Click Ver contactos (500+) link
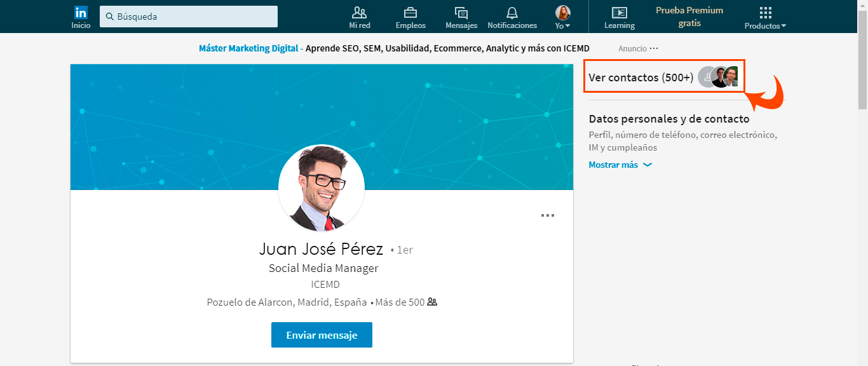The width and height of the screenshot is (868, 366). tap(641, 78)
